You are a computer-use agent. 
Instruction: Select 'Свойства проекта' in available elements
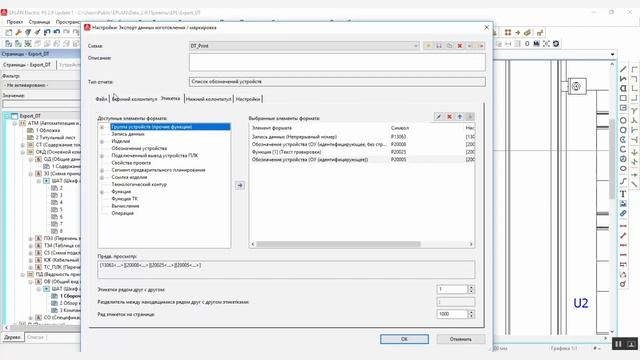pos(131,163)
